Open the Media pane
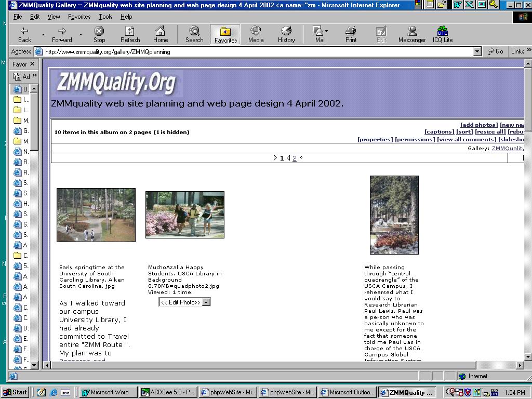This screenshot has width=532, height=399. [x=256, y=35]
